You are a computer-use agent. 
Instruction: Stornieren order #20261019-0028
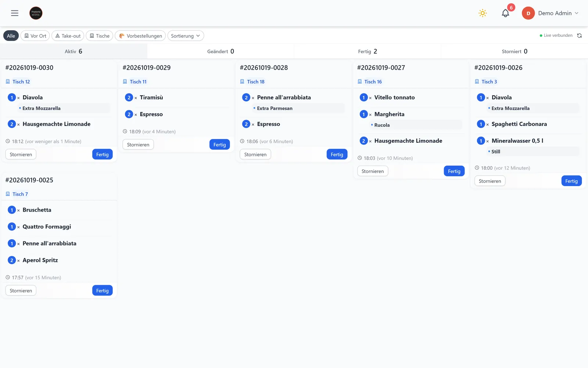255,155
